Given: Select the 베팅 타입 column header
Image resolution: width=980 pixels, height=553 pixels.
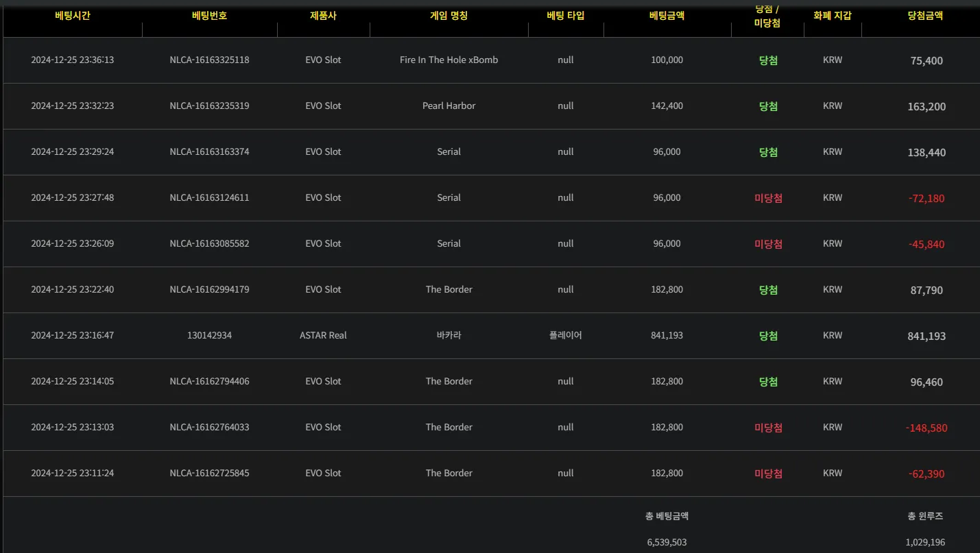Looking at the screenshot, I should pos(566,15).
